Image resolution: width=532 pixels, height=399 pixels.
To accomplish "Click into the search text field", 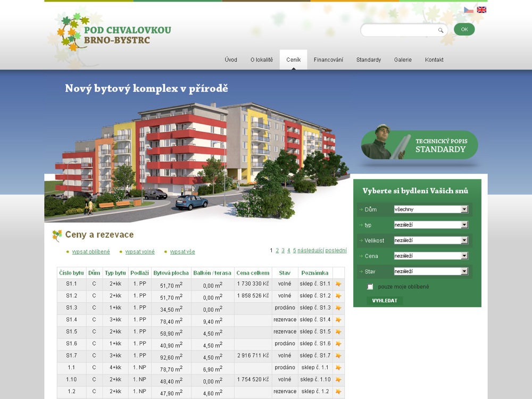I will pyautogui.click(x=399, y=30).
